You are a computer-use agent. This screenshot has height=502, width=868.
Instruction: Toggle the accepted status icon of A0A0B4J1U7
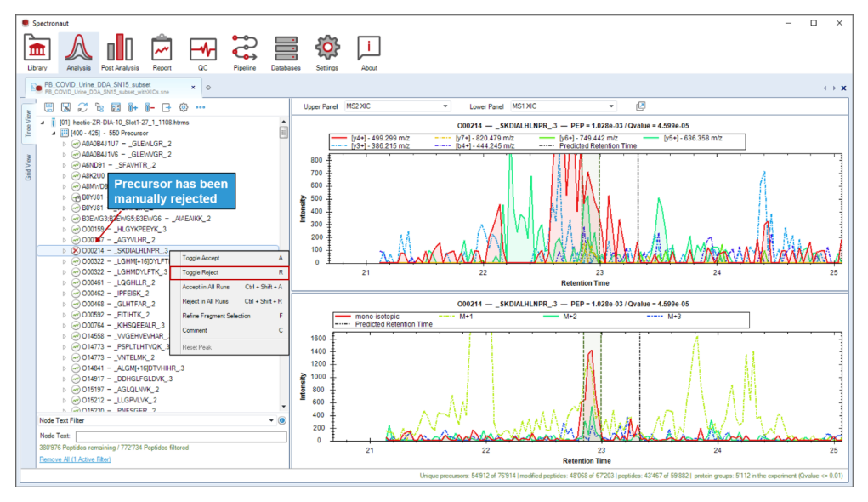76,144
